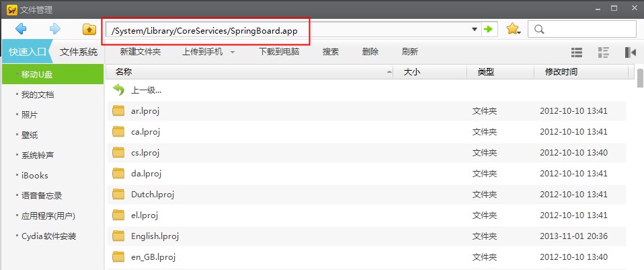Viewport: 644px width, 270px height.
Task: Click the 上传到手机 button
Action: coord(202,52)
